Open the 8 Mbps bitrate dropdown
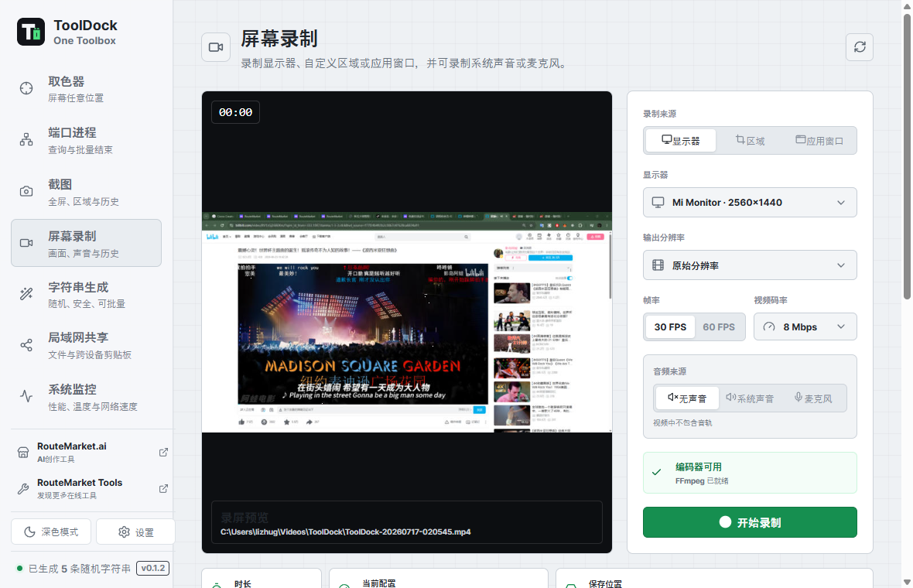 click(805, 327)
